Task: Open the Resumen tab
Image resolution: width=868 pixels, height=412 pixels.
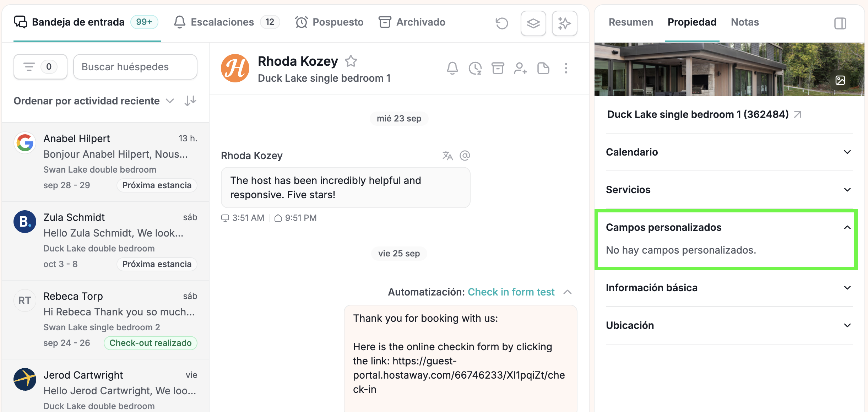Action: point(631,22)
